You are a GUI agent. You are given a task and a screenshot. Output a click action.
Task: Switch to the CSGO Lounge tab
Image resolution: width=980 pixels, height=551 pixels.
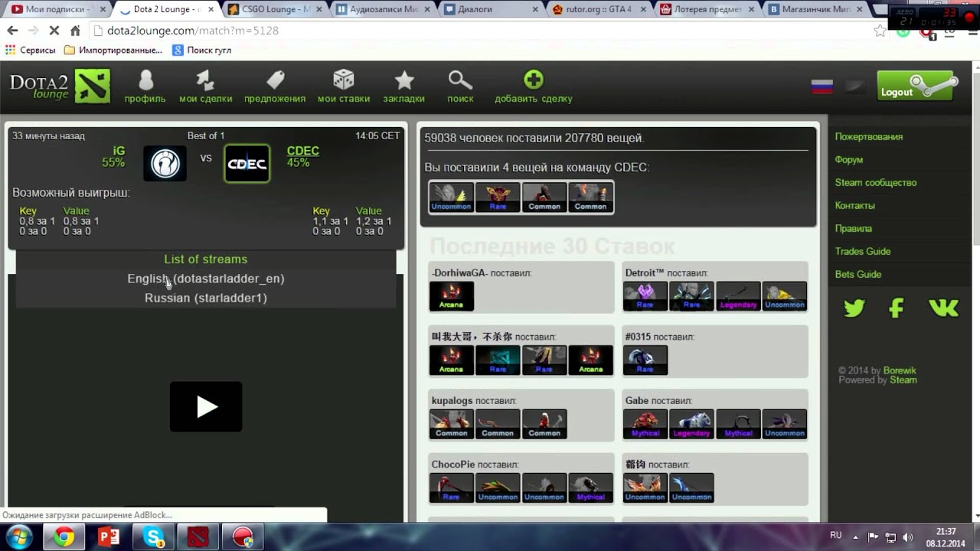275,10
